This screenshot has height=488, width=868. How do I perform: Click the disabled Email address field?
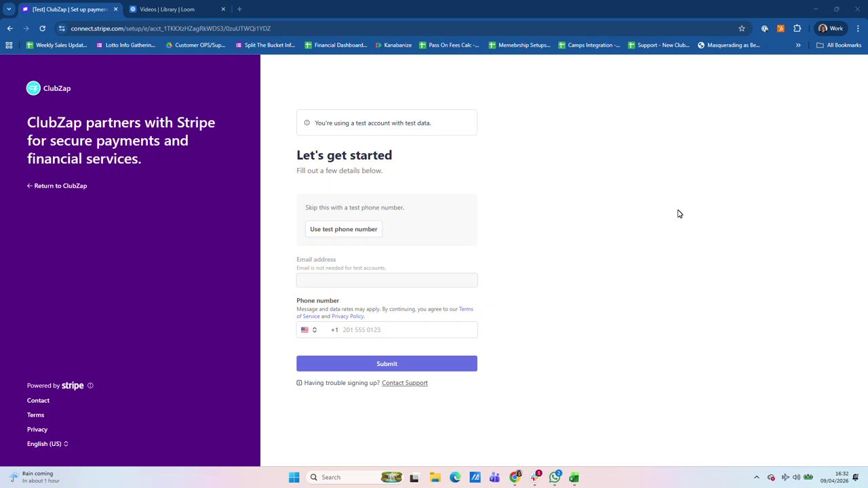(x=387, y=281)
